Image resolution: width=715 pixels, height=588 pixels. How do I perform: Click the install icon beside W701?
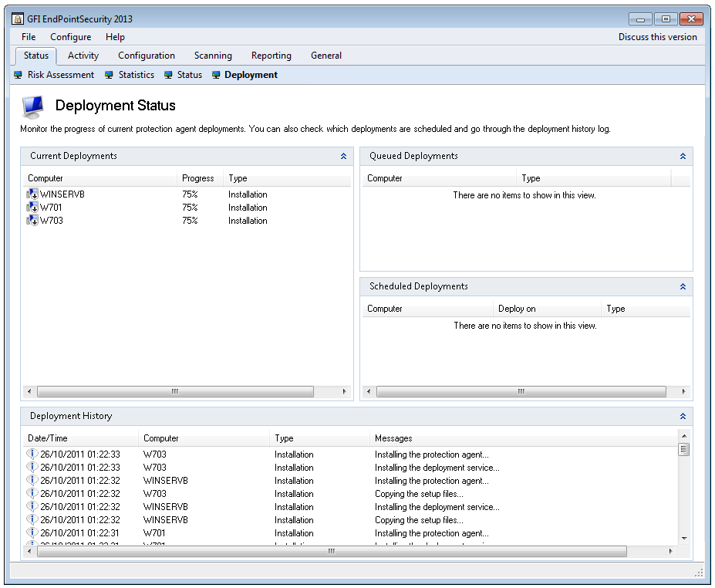pyautogui.click(x=32, y=208)
